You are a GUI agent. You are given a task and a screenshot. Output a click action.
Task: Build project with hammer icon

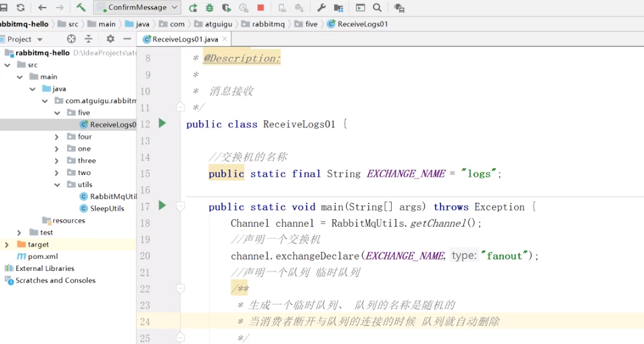click(x=81, y=7)
